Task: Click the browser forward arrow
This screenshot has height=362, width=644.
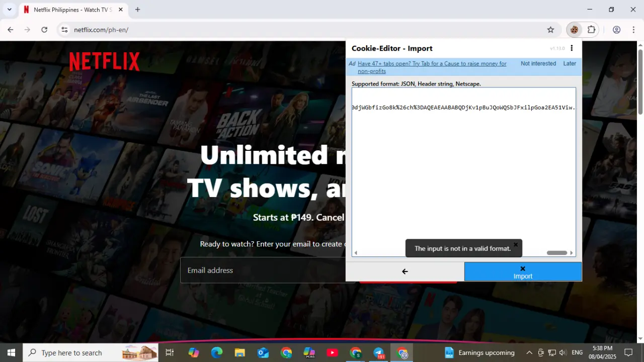Action: tap(27, 30)
